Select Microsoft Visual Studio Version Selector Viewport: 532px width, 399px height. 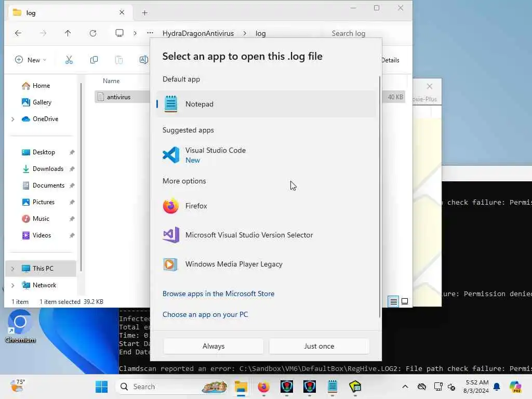266,235
